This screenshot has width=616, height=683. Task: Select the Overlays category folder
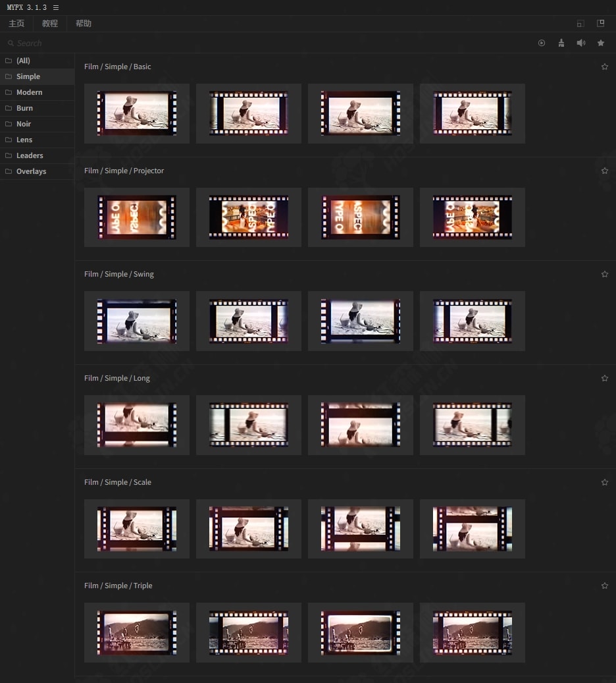38,171
